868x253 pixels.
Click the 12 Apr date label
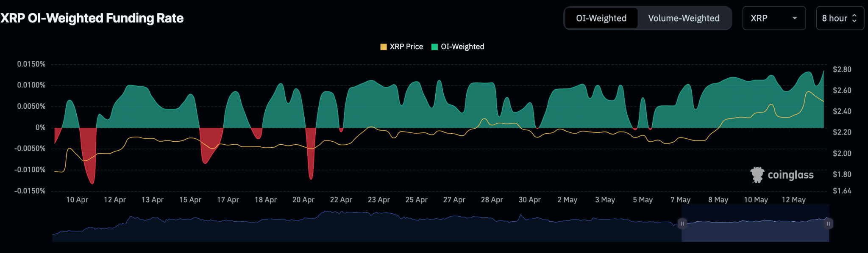coord(115,200)
